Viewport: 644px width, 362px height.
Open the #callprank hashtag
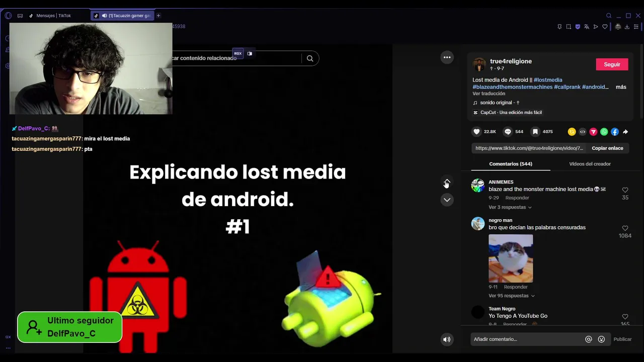click(x=567, y=87)
